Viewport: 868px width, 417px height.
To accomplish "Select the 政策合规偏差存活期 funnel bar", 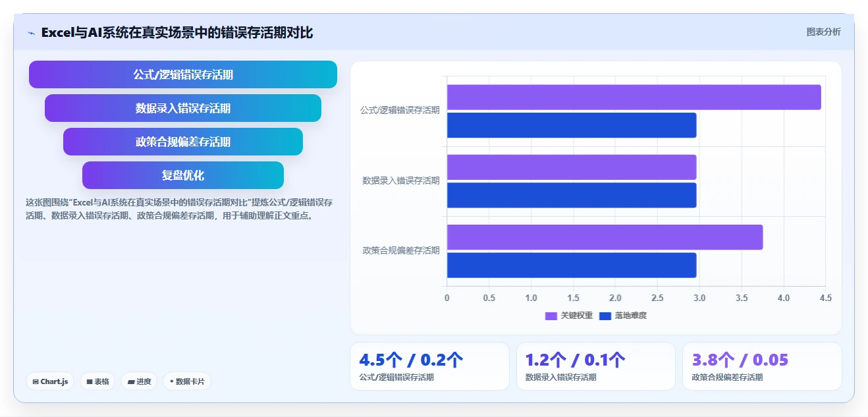I will click(183, 142).
